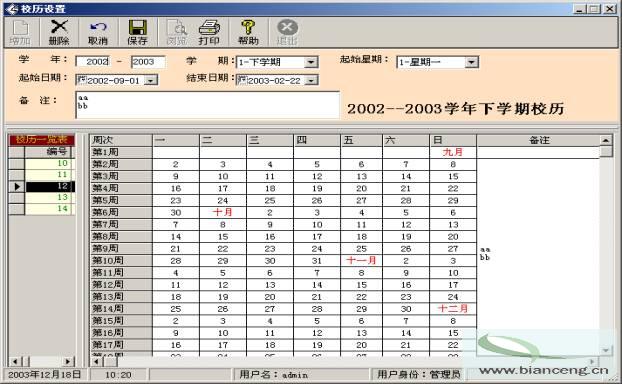This screenshot has width=622, height=384.
Task: Click the 帮助 (Help) question mark icon
Action: click(248, 27)
